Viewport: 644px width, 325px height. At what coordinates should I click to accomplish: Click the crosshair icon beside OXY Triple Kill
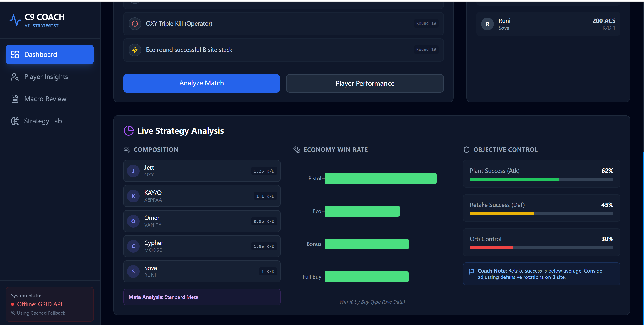135,24
